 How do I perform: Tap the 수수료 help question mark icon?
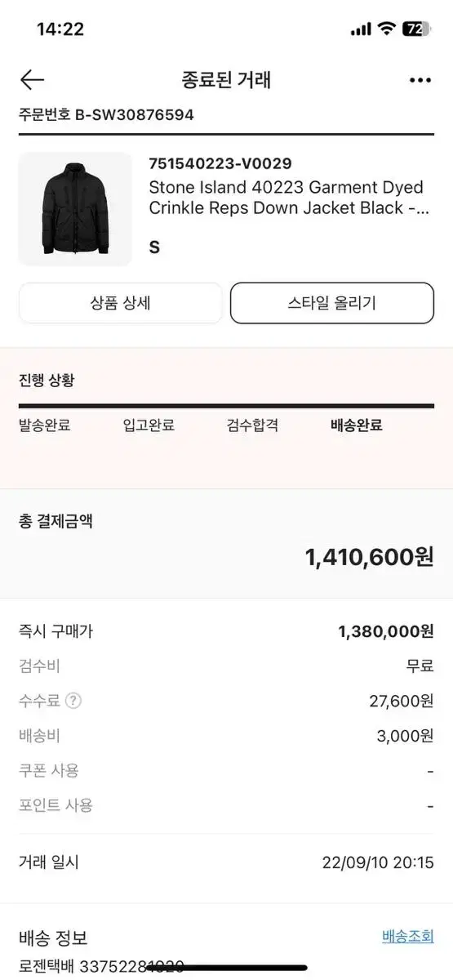click(x=73, y=701)
